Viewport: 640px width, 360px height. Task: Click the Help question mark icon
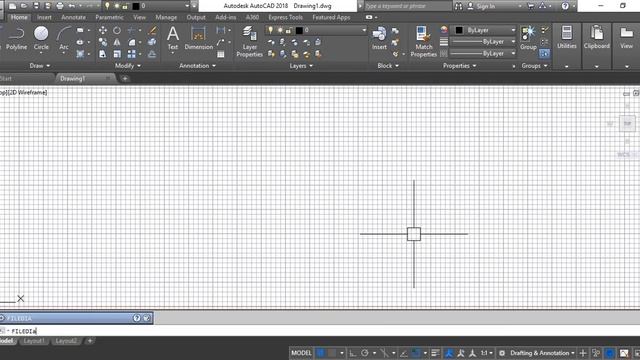pos(565,6)
